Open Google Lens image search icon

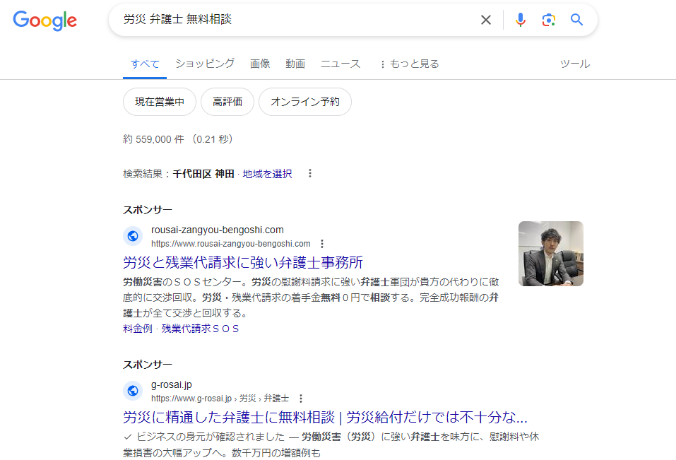[548, 20]
